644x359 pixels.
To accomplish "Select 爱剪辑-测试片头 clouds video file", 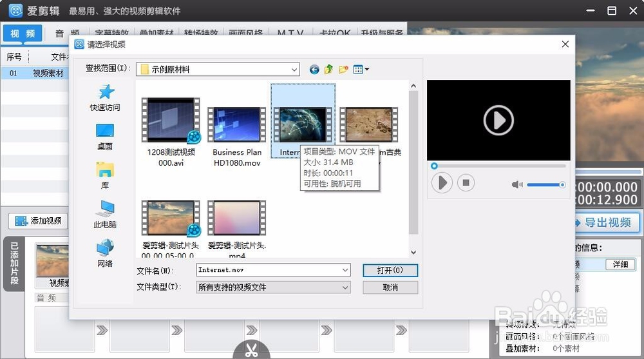I will (x=171, y=229).
